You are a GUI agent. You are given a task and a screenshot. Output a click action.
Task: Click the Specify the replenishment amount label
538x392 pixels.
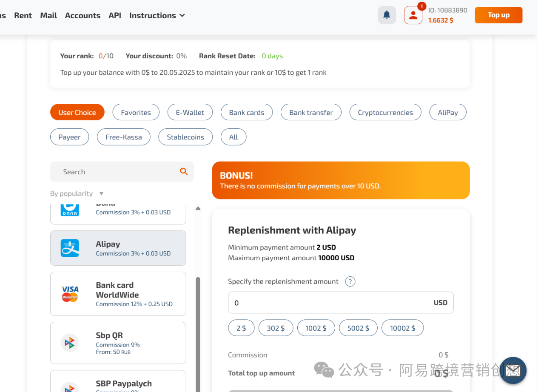pyautogui.click(x=283, y=281)
